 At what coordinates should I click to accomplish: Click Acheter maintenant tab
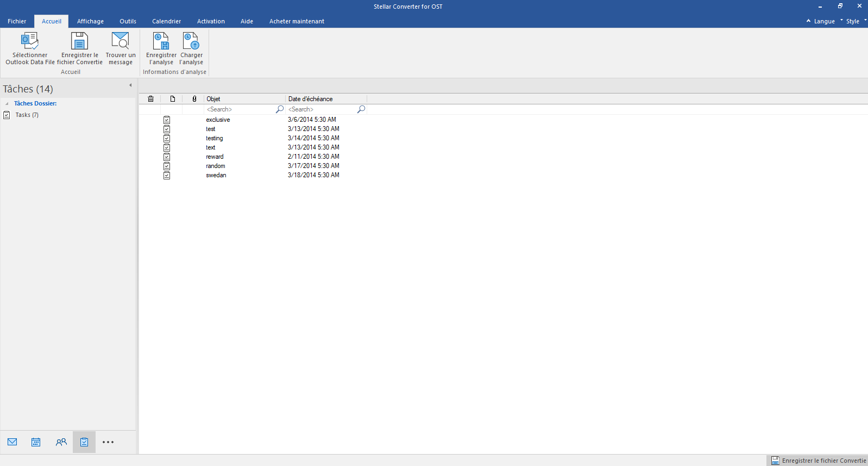[297, 21]
